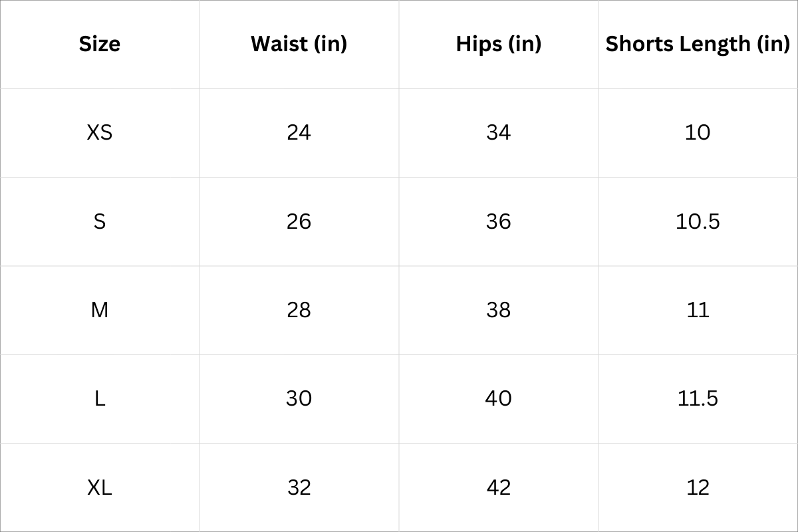Click the waist value 32

coord(299,487)
